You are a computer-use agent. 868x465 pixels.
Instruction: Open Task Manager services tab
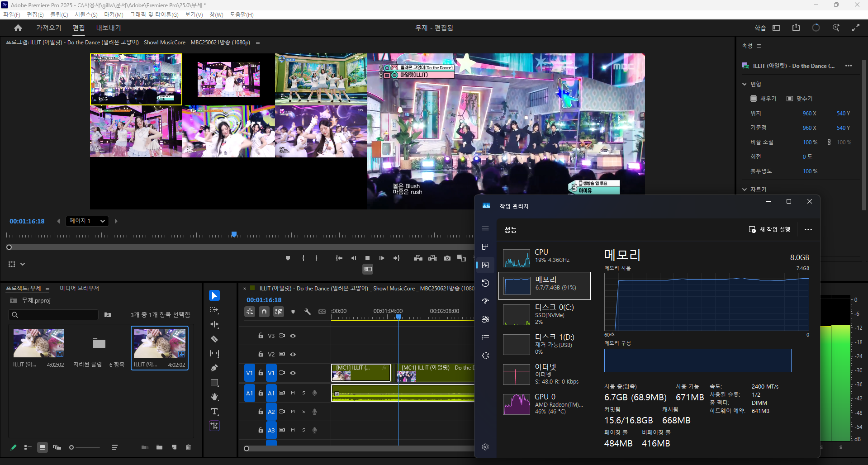click(x=485, y=356)
